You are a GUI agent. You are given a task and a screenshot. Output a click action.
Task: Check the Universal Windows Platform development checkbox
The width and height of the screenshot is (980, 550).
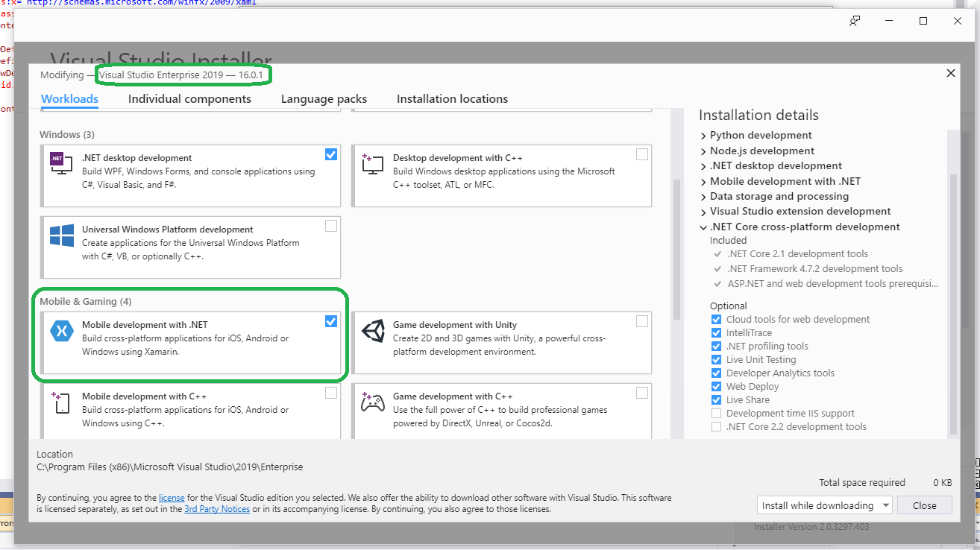pyautogui.click(x=331, y=226)
